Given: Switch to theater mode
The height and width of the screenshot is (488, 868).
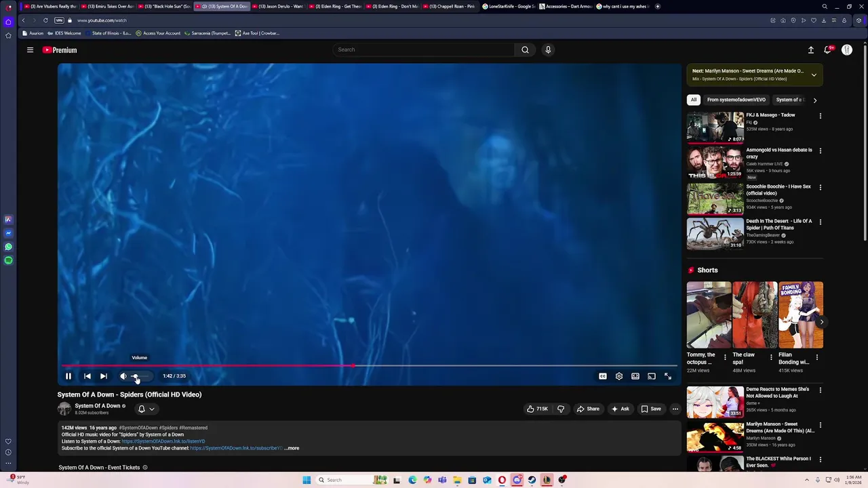Looking at the screenshot, I should click(635, 376).
